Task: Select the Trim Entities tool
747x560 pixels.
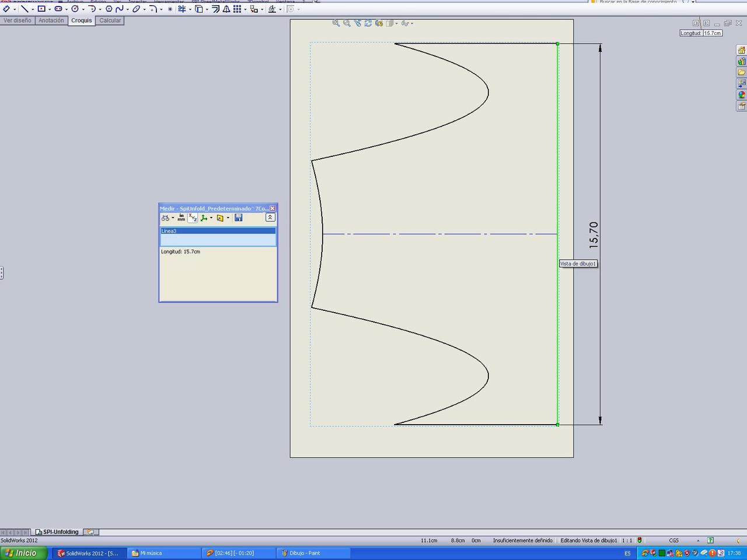Action: (x=182, y=9)
